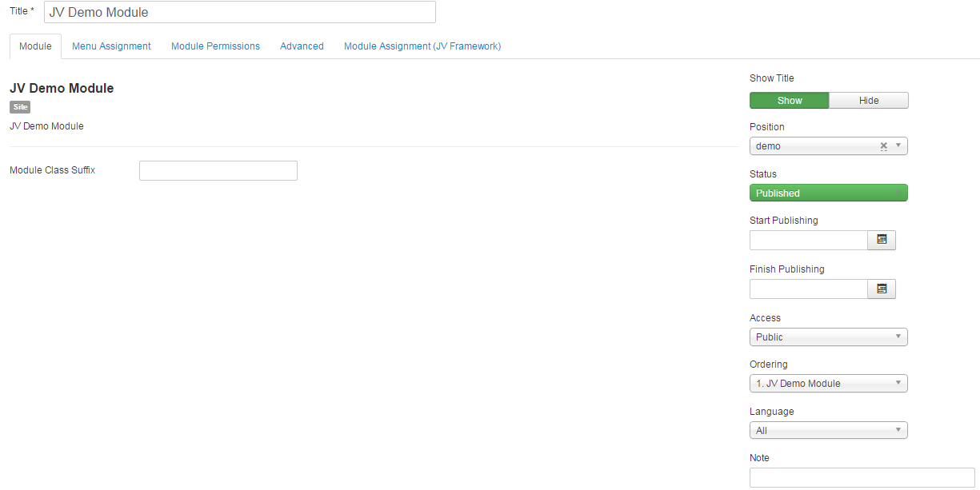980x490 pixels.
Task: Click the Status field label
Action: [763, 174]
